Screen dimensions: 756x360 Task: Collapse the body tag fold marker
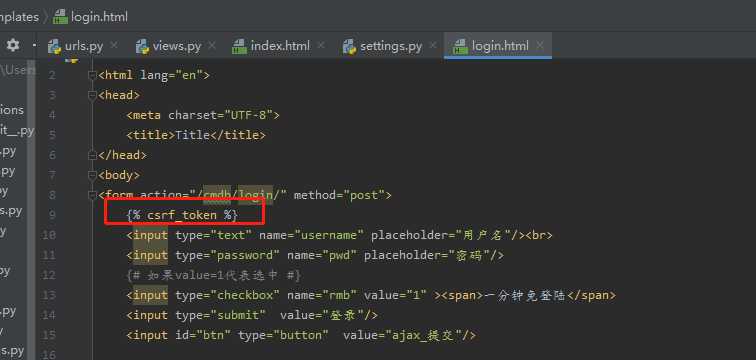coord(92,175)
